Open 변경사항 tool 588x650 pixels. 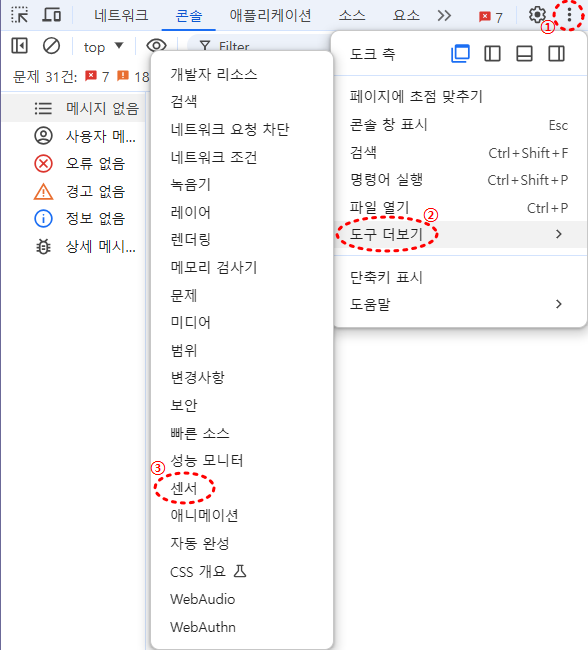point(242,378)
